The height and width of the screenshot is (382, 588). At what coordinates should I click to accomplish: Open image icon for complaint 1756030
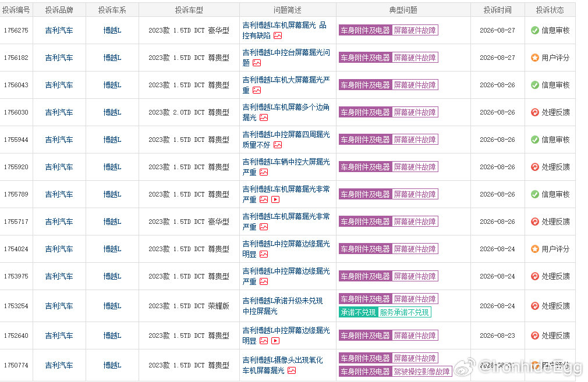pos(264,117)
